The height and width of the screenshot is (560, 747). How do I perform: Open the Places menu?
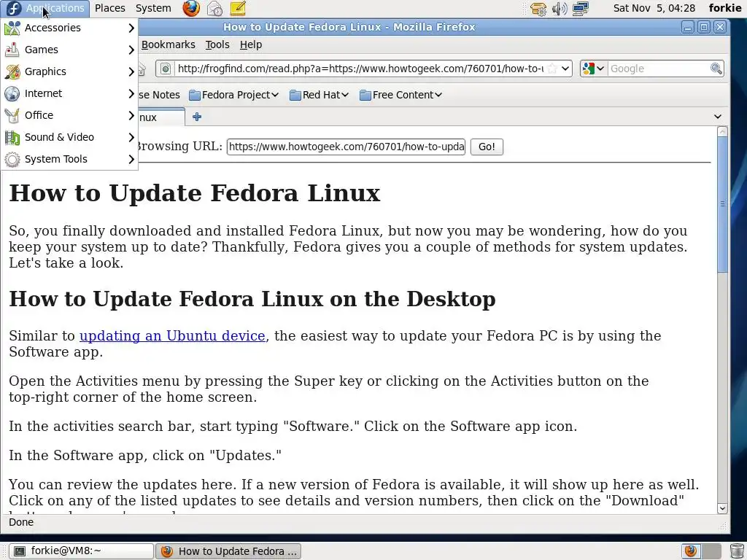tap(109, 8)
